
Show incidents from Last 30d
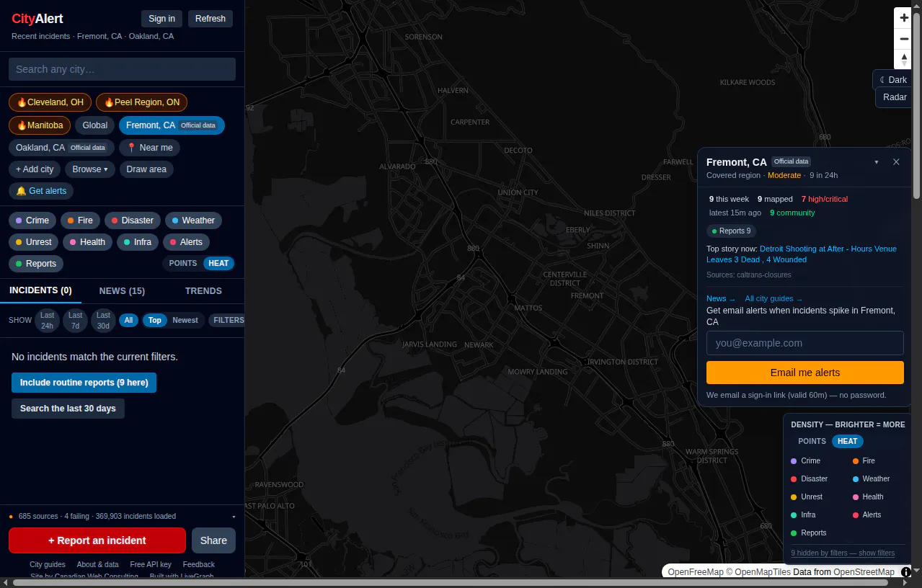(103, 320)
